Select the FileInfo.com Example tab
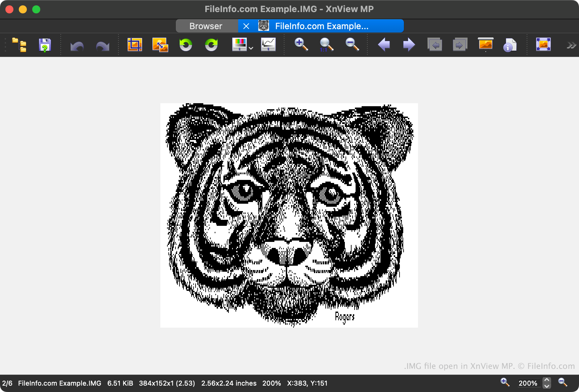579x392 pixels. pyautogui.click(x=321, y=26)
